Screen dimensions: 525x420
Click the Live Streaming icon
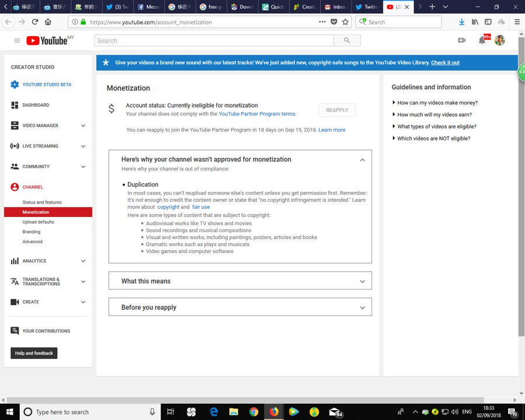click(x=15, y=146)
